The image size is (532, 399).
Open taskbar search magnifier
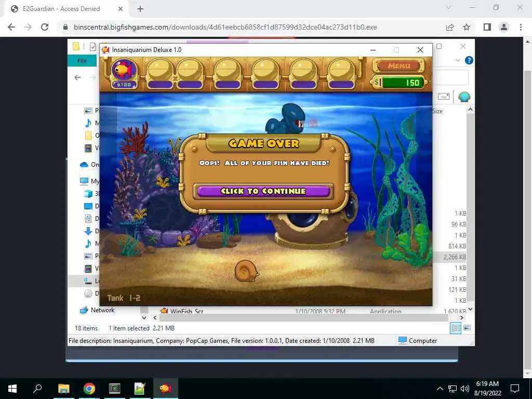tap(37, 389)
